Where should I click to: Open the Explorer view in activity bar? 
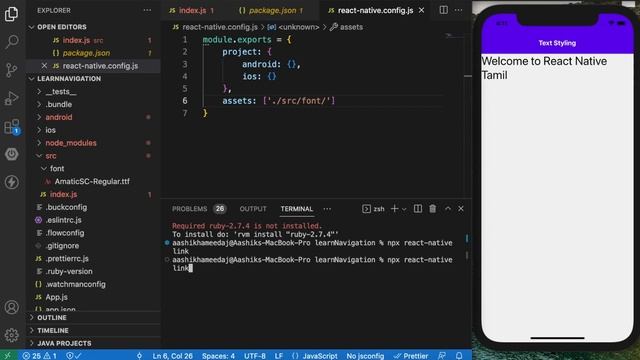[11, 14]
